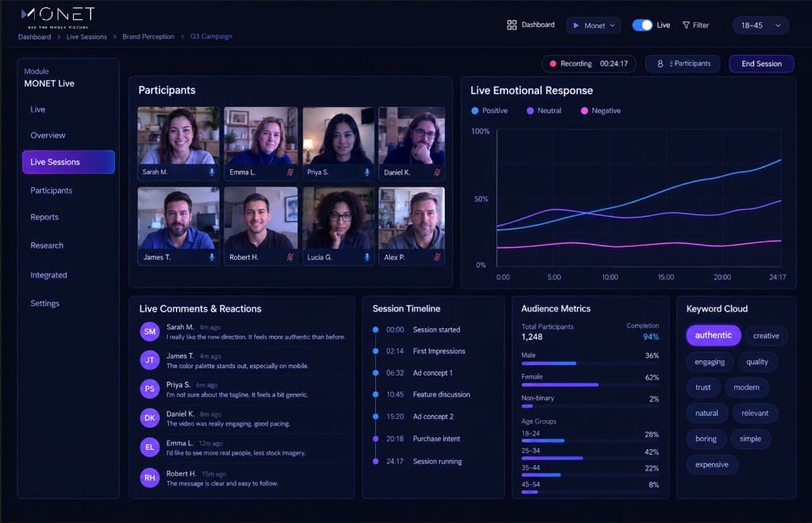Click the Female percentage bar
The height and width of the screenshot is (523, 812).
coord(590,385)
